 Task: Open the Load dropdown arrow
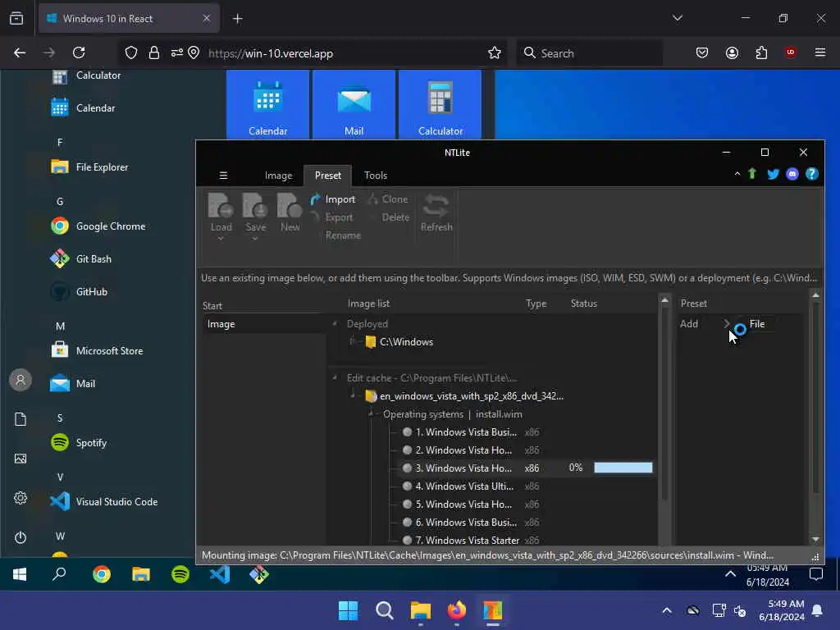[x=221, y=239]
